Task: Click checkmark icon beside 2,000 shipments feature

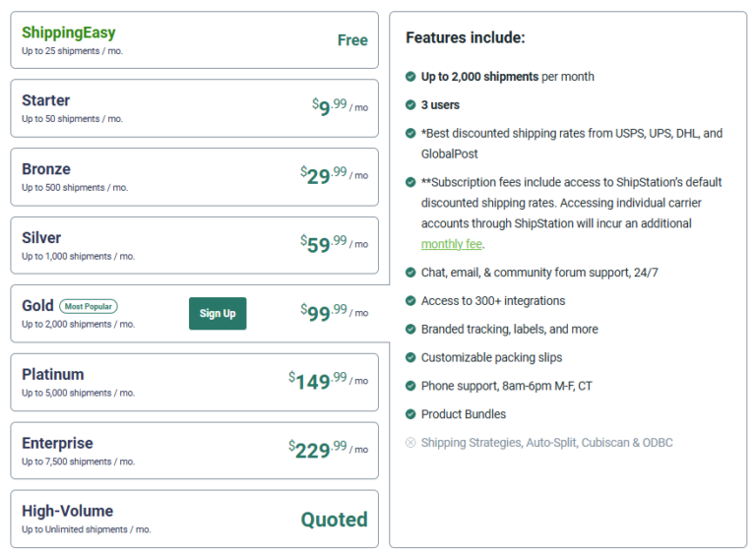Action: tap(410, 77)
